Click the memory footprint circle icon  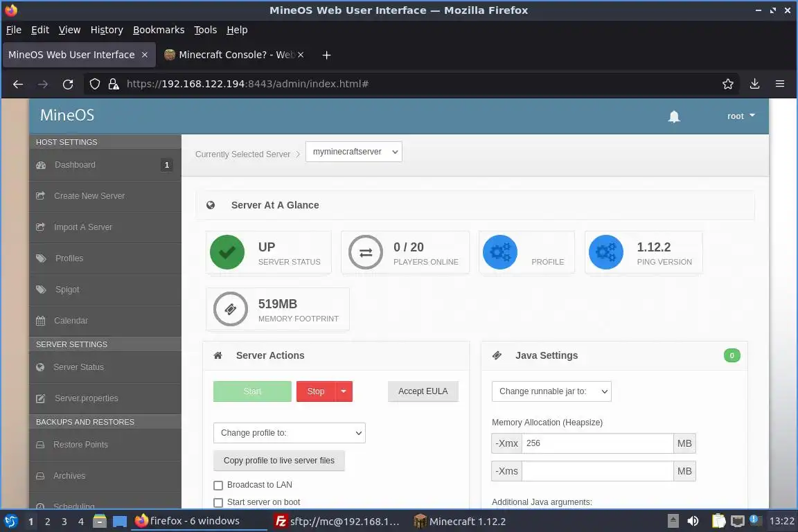tap(231, 308)
